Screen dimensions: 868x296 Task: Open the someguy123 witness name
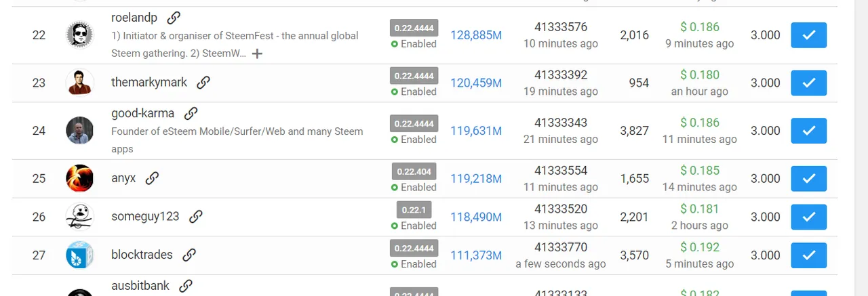(x=146, y=217)
